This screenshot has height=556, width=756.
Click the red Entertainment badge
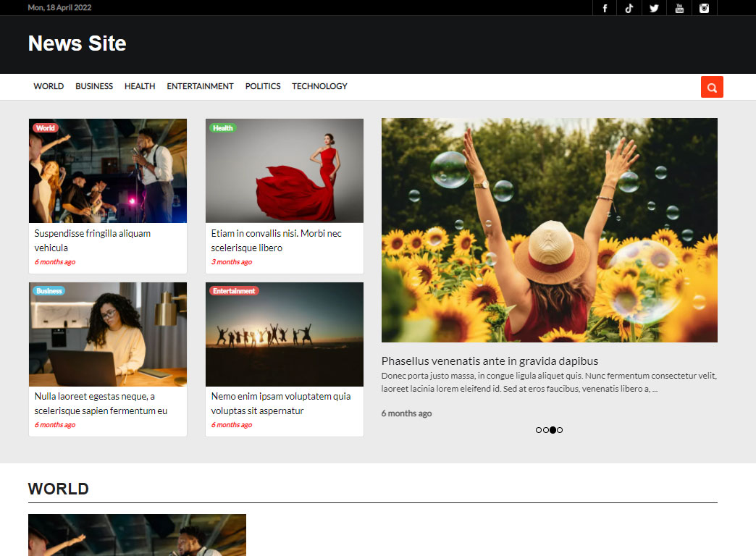234,290
